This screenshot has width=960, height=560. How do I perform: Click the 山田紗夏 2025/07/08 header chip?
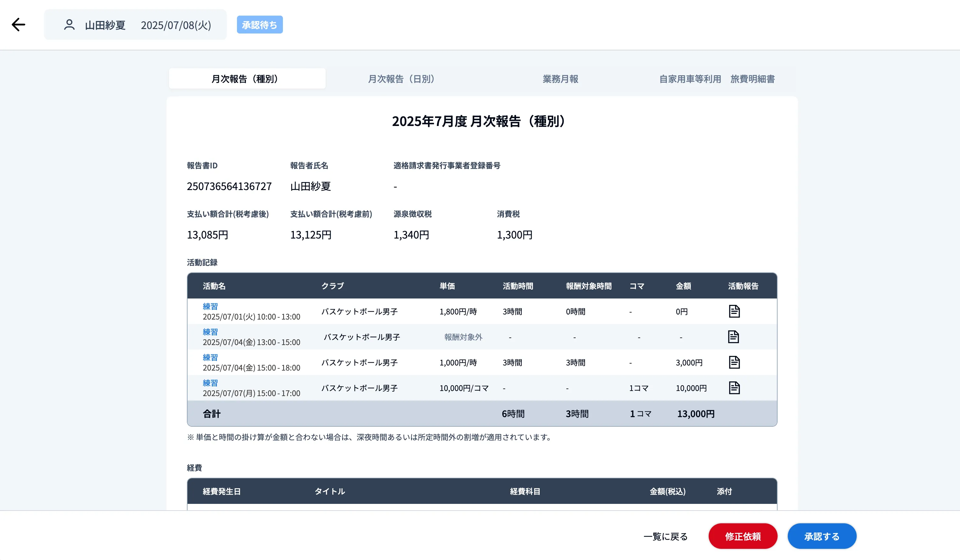click(135, 25)
